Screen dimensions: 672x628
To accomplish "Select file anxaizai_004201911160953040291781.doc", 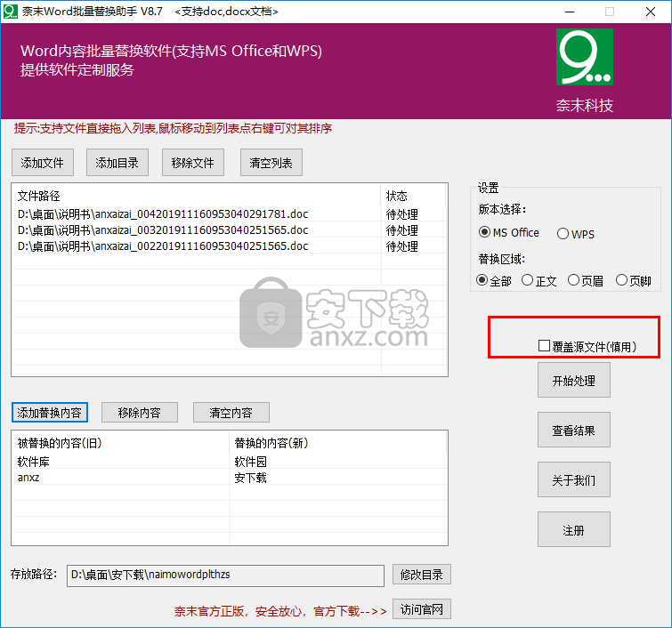I will click(x=163, y=213).
